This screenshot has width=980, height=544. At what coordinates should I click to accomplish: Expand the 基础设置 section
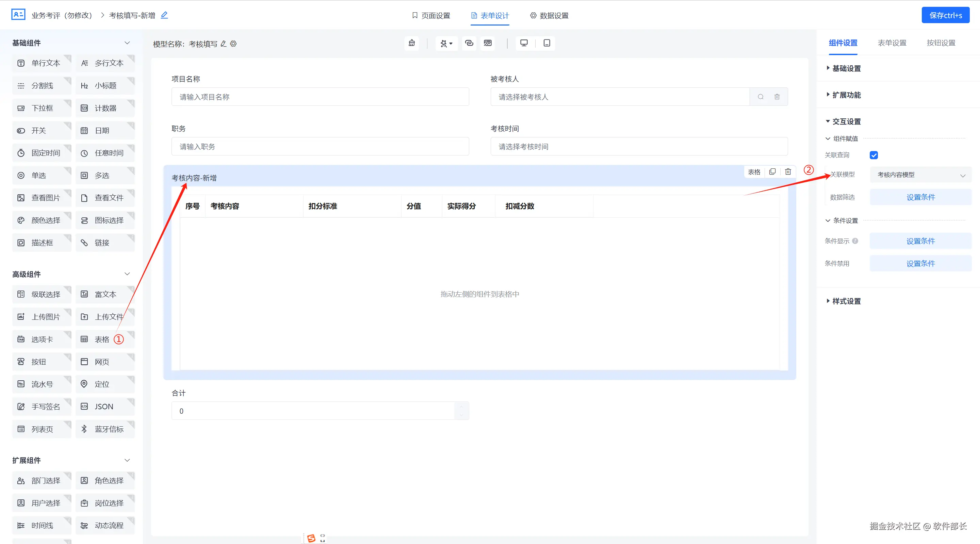(846, 68)
